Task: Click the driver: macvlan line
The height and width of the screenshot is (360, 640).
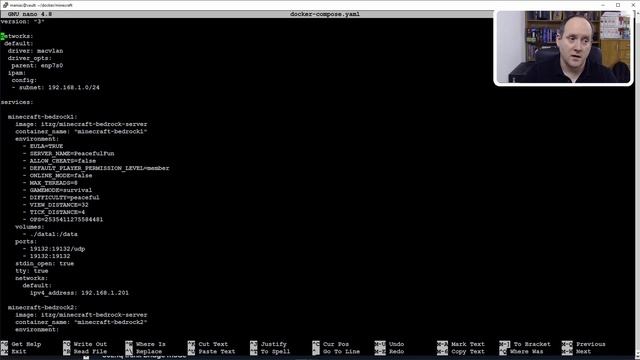Action: [x=36, y=51]
